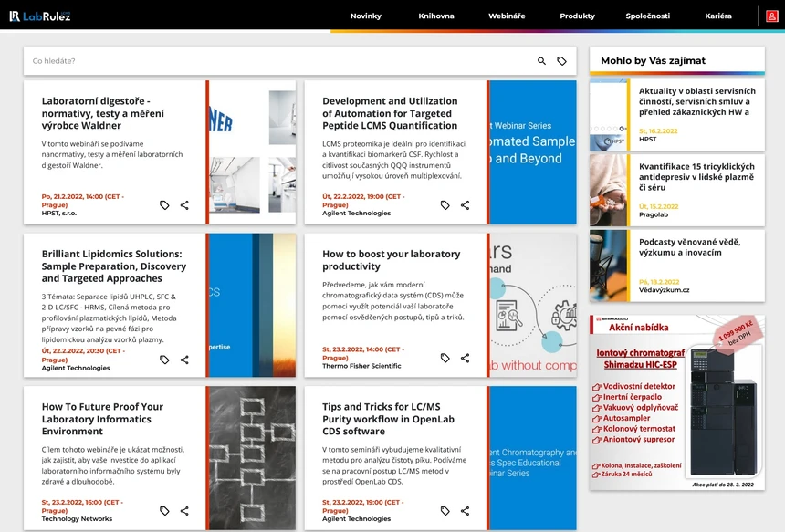Screen dimensions: 785x532
Task: Open the Knihovna menu item
Action: [436, 16]
